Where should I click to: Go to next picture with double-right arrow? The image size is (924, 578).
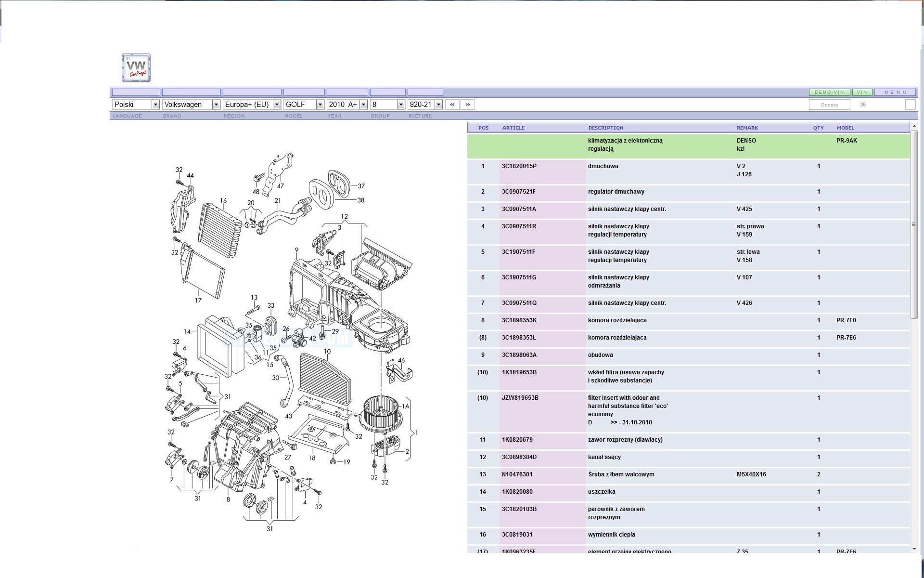[x=468, y=105]
